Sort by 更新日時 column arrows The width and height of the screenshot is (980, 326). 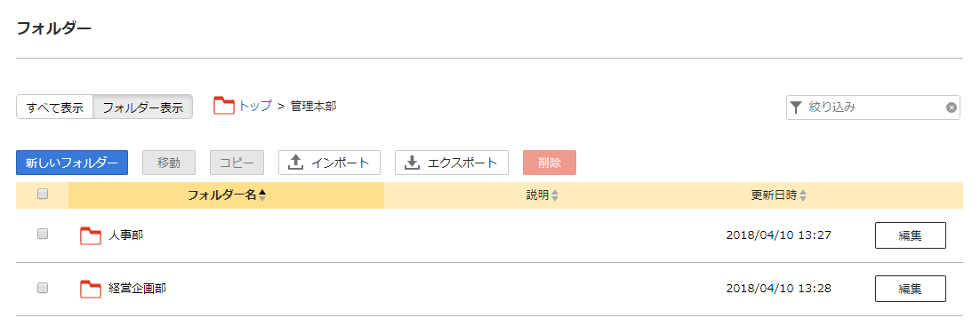pos(803,195)
